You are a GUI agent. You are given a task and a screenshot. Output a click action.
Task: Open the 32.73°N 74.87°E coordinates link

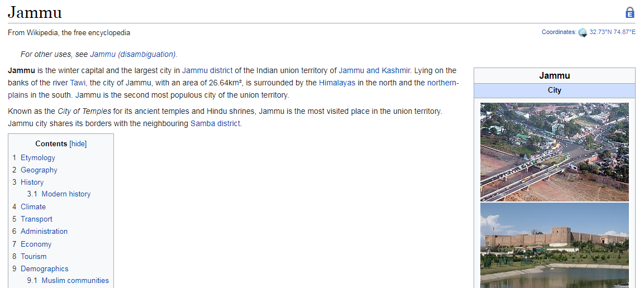tap(612, 32)
